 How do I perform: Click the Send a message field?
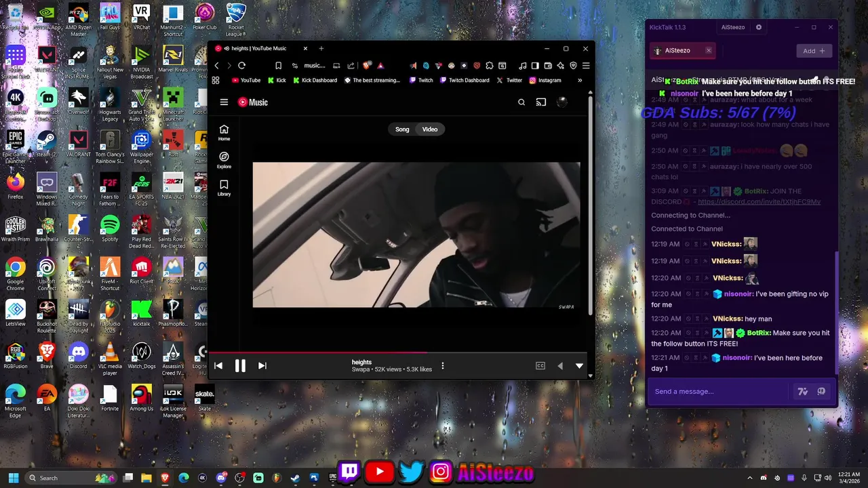click(719, 391)
